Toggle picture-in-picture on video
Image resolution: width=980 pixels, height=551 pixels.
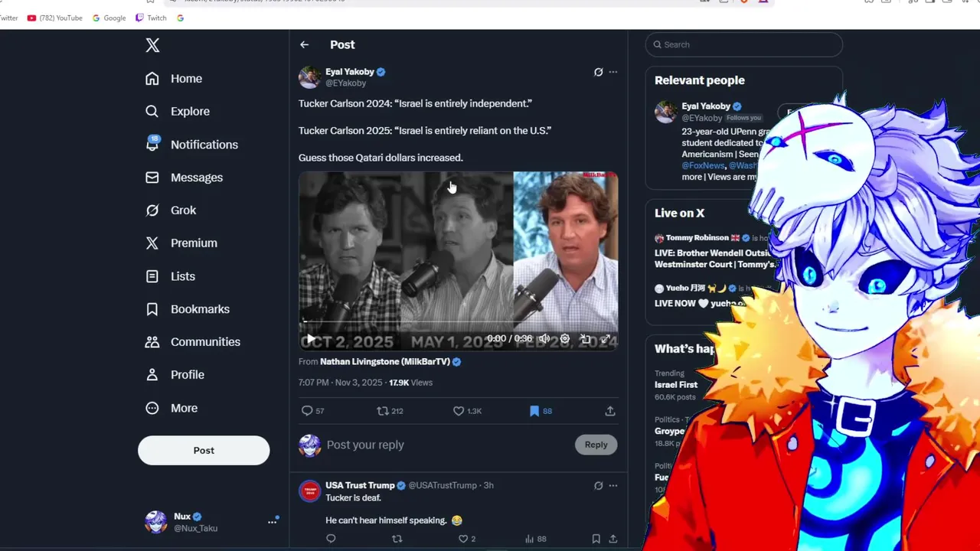pos(585,338)
